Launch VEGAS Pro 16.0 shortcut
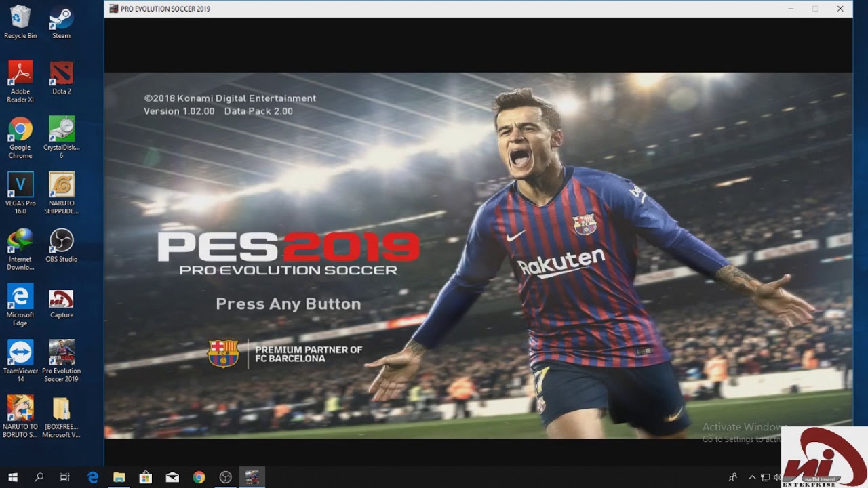This screenshot has width=868, height=488. [x=20, y=194]
